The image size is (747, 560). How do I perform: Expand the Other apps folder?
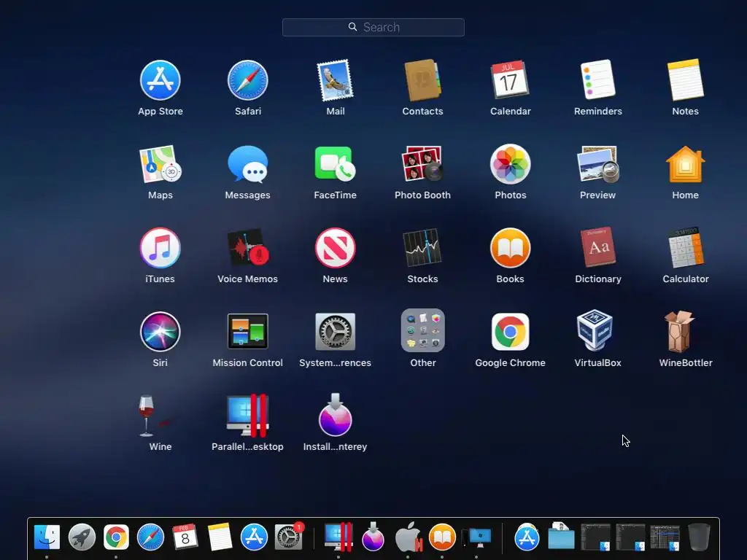(422, 331)
